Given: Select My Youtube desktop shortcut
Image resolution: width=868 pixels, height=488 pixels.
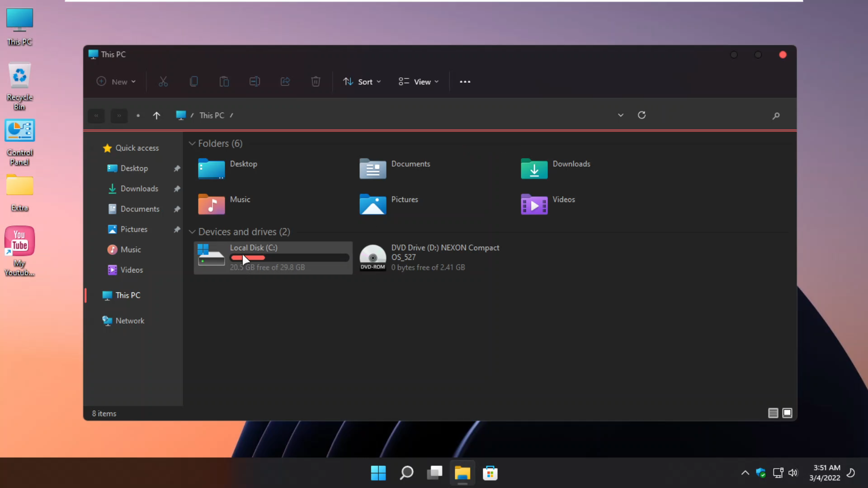Looking at the screenshot, I should (x=19, y=251).
